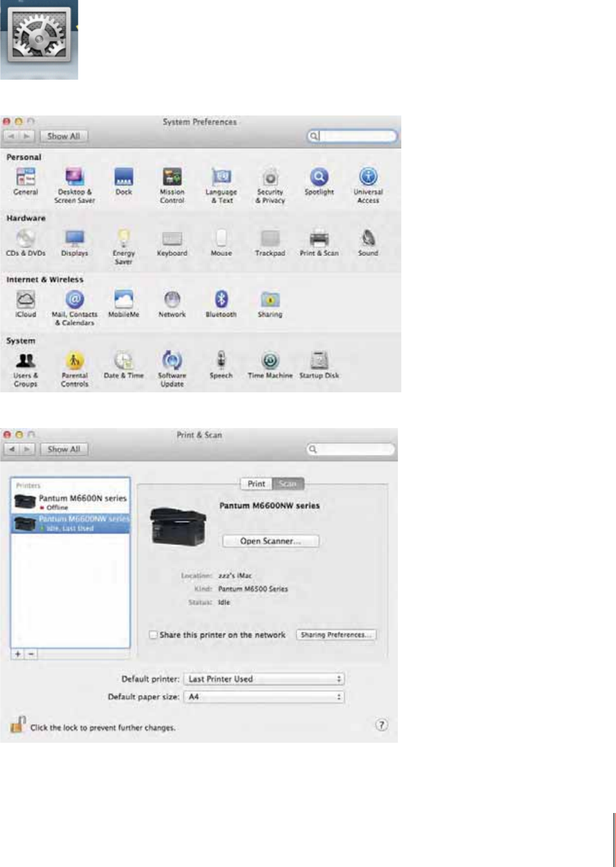The height and width of the screenshot is (867, 616).
Task: Focus search field in System Preferences window
Action: (352, 136)
